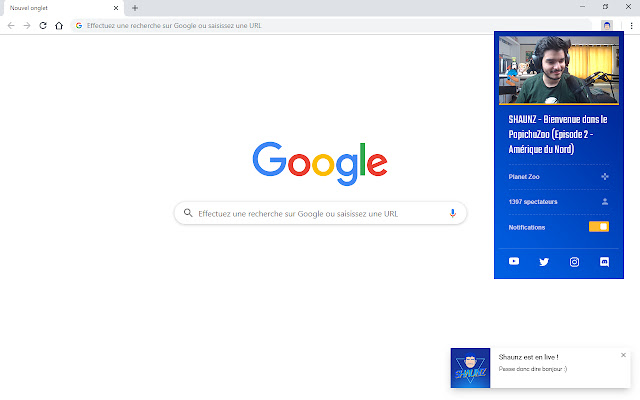Open the stream title SHAUNZ - Bienvenue dans le PopichuZoo

click(x=558, y=134)
